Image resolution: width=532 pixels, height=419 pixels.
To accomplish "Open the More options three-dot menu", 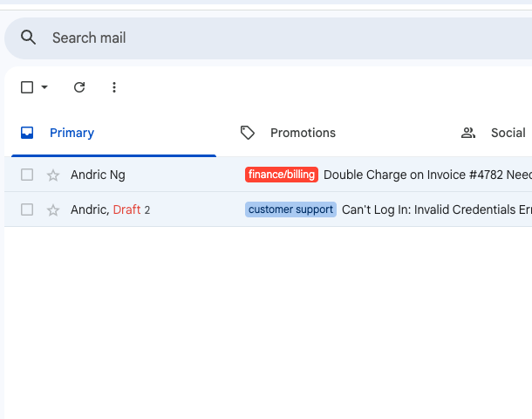I will pos(114,87).
